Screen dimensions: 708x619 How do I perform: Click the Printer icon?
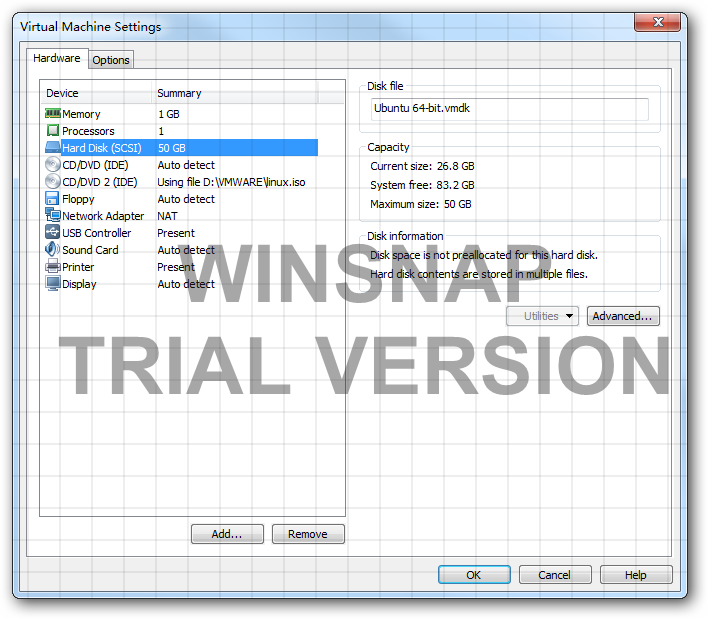pos(53,266)
